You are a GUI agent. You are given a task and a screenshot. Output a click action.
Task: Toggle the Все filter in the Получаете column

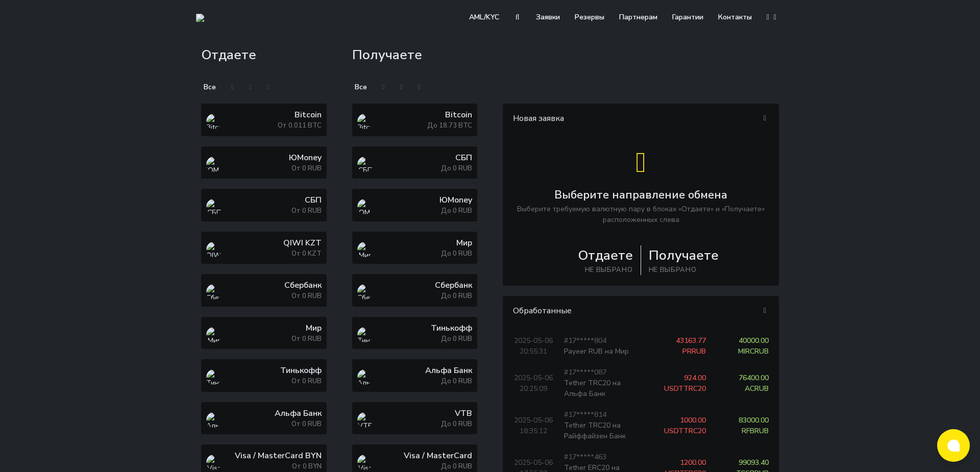[360, 87]
